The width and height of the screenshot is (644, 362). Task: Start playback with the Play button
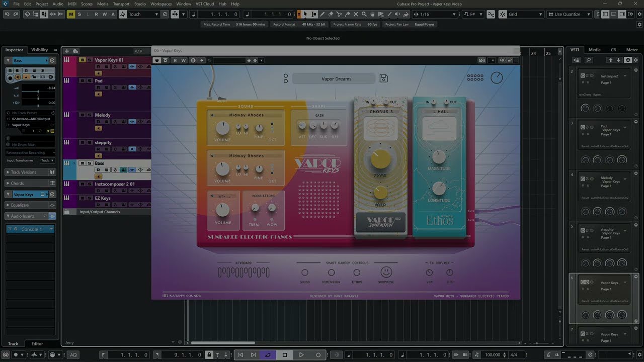tap(301, 354)
